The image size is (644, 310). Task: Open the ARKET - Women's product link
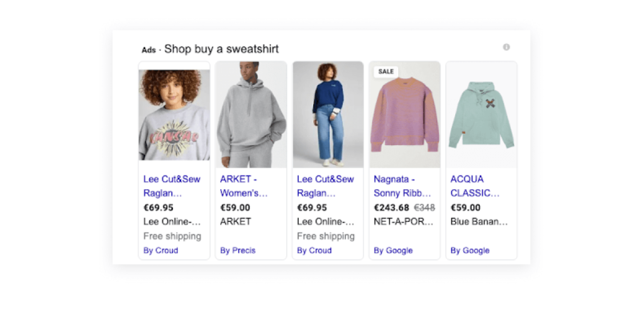click(244, 186)
